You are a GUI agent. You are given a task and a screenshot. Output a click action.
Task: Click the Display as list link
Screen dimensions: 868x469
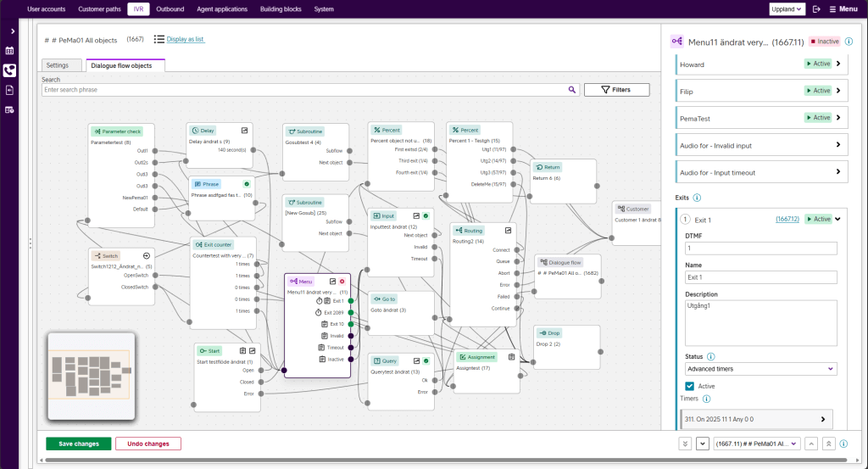coord(186,39)
